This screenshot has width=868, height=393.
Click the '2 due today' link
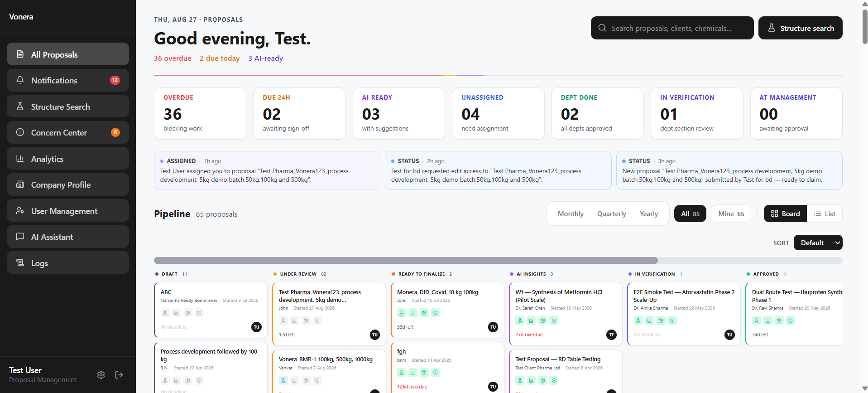220,58
